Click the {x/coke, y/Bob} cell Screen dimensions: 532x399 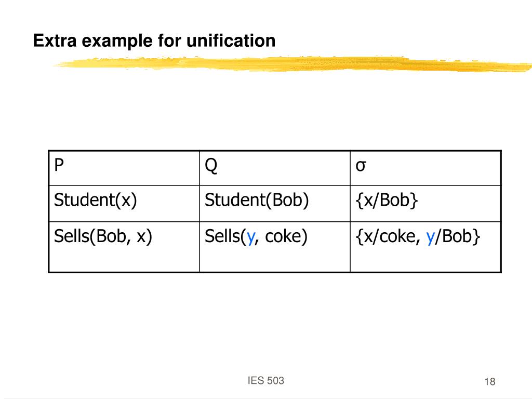click(x=425, y=247)
